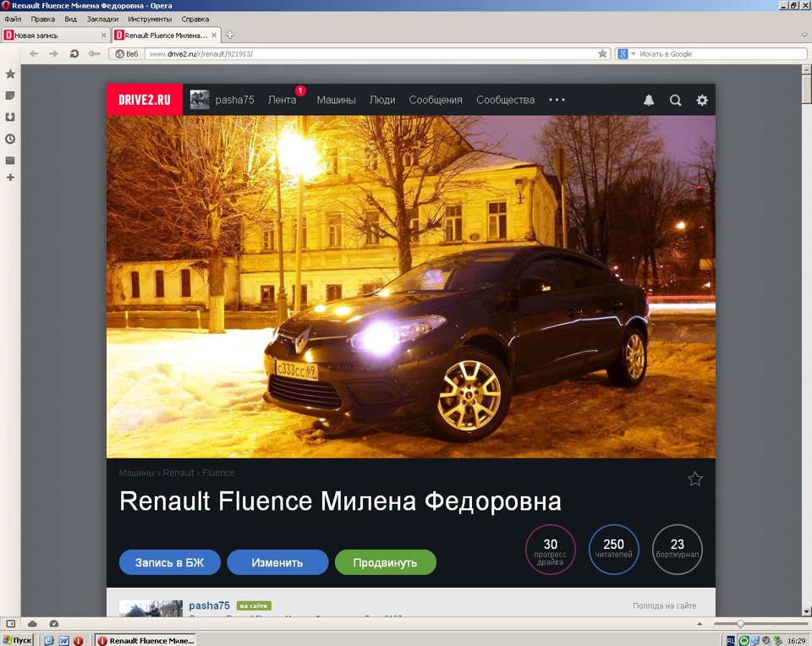Expand the tab list arrow at right of tab bar
812x646 pixels.
pos(804,36)
